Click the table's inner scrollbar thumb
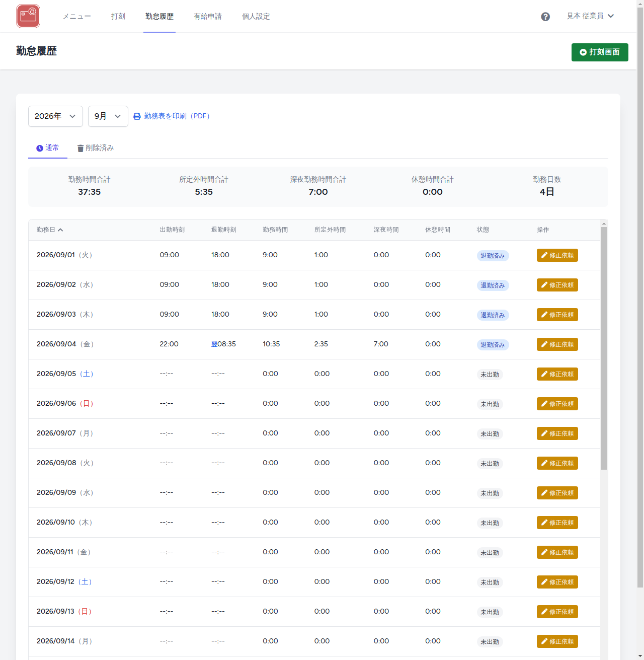 (604, 348)
